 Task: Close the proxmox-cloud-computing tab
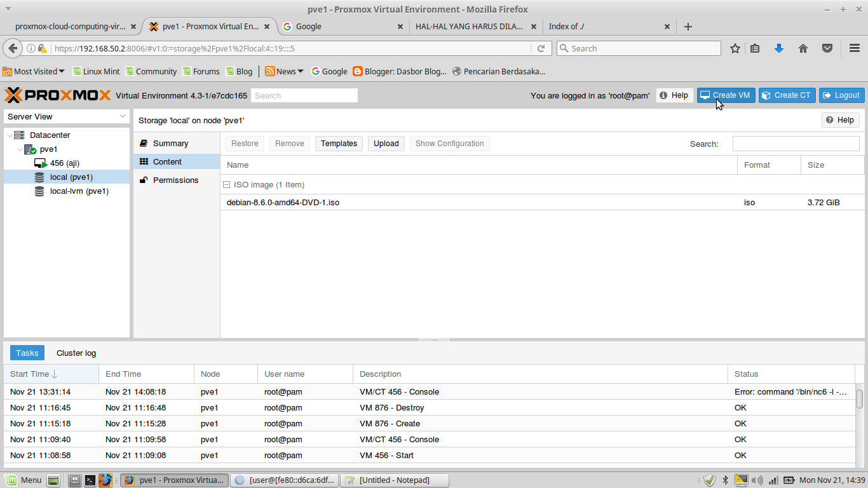pyautogui.click(x=133, y=27)
